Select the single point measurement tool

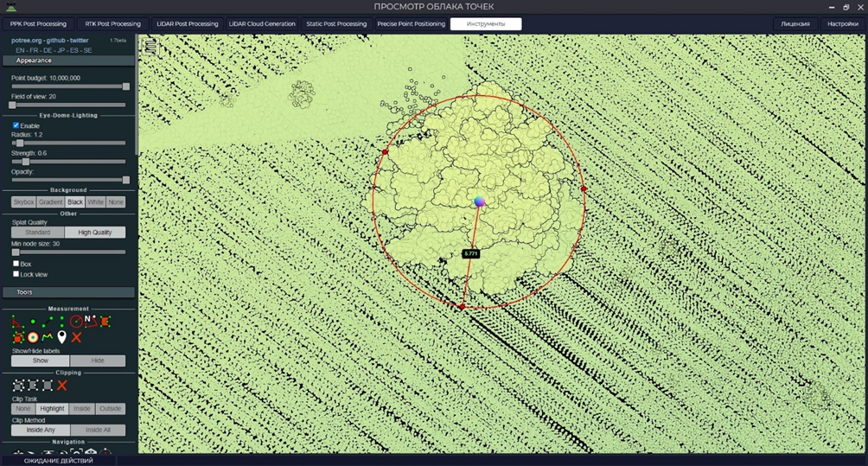33,322
